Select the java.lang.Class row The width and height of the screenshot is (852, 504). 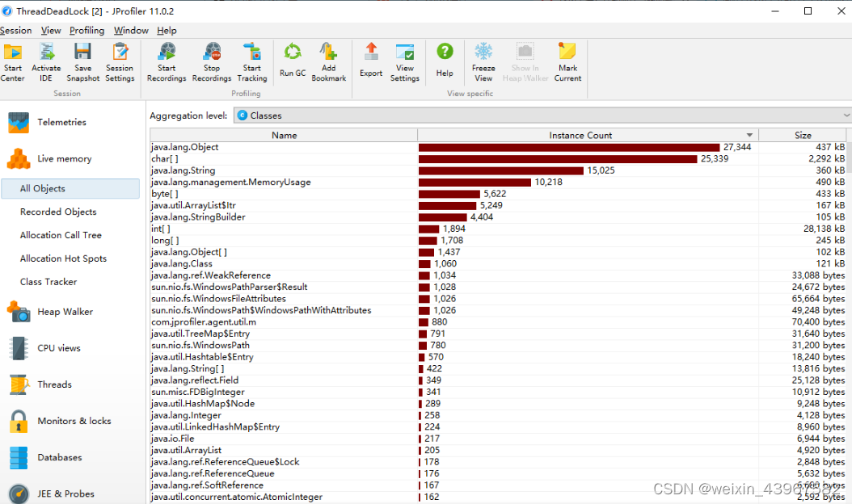498,264
